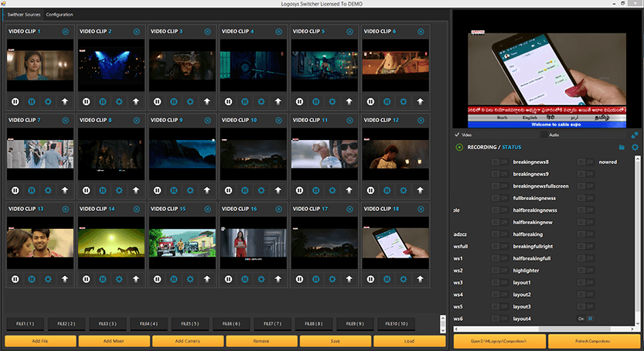Viewport: 644px width, 351px height.
Task: Close Video Clip 17 using its X icon
Action: tap(349, 209)
